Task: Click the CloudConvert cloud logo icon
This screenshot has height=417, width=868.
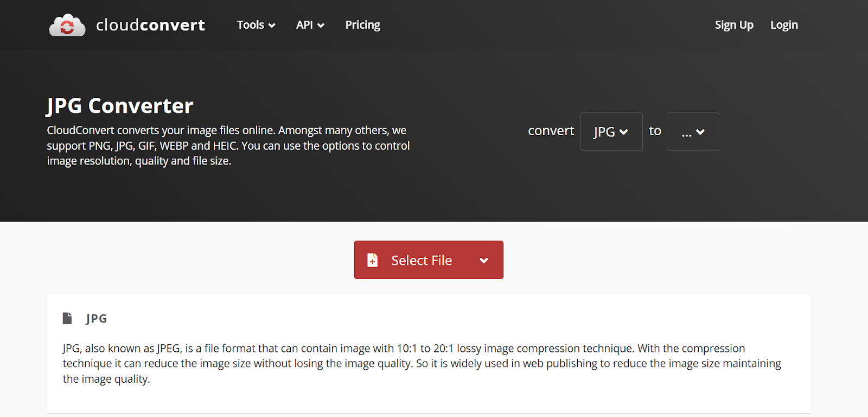Action: tap(67, 25)
